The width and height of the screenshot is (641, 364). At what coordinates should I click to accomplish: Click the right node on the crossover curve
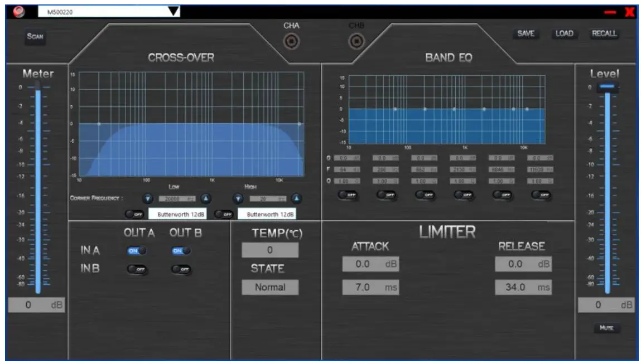(x=300, y=124)
